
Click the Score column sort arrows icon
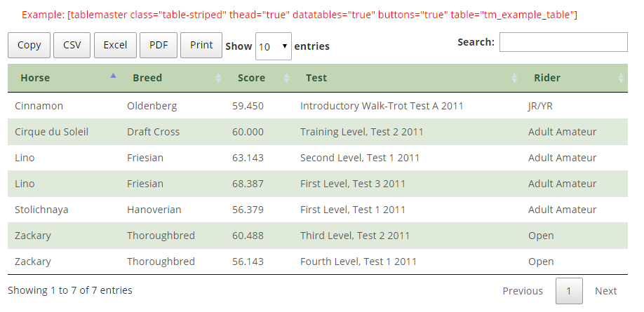(x=287, y=78)
